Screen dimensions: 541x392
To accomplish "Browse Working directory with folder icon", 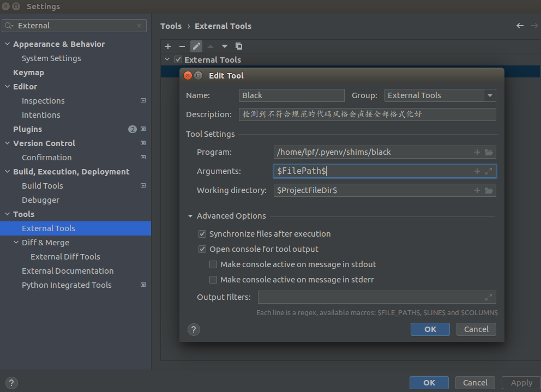I will [489, 190].
